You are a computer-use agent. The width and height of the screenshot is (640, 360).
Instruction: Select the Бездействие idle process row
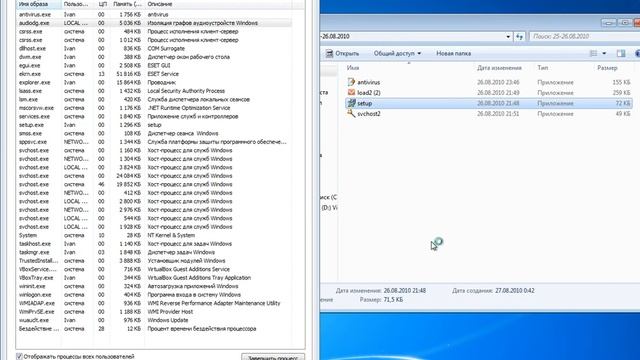click(154, 329)
